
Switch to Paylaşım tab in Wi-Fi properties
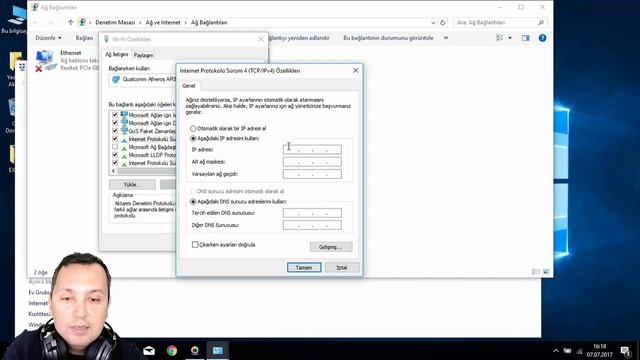[x=143, y=55]
